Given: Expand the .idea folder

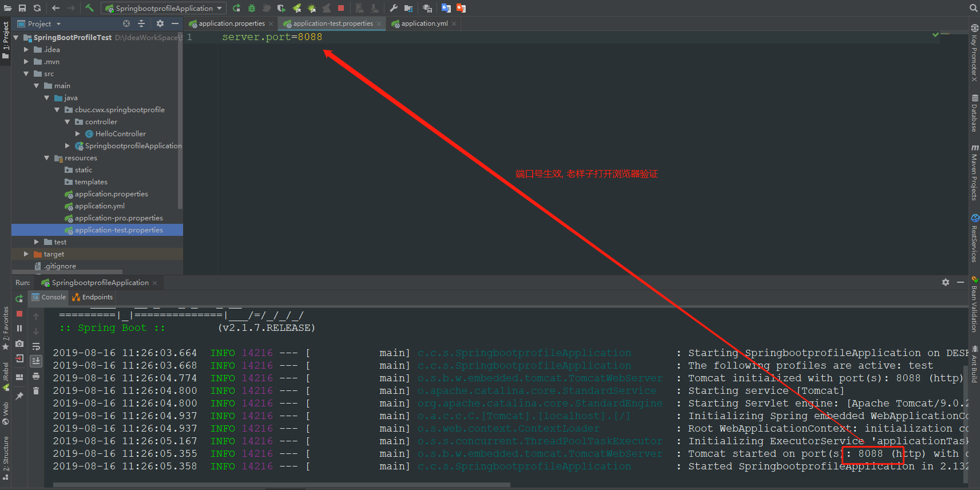Looking at the screenshot, I should pos(26,49).
